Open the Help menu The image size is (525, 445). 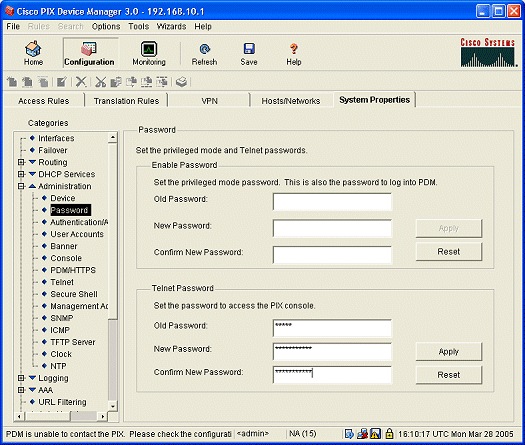pyautogui.click(x=203, y=26)
